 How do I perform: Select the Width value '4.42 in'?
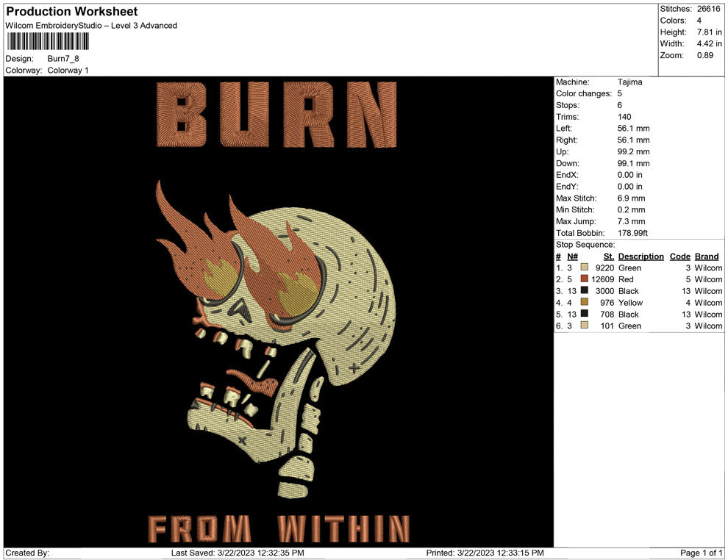[x=710, y=43]
